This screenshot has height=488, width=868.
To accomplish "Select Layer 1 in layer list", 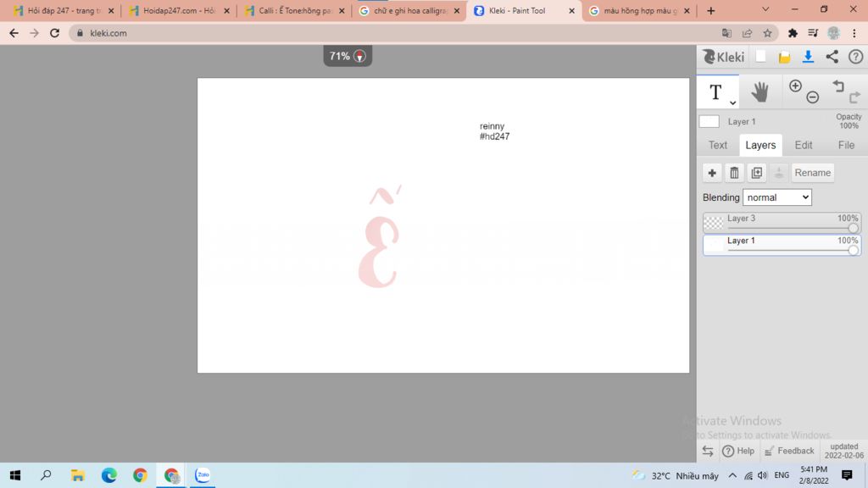I will coord(782,245).
